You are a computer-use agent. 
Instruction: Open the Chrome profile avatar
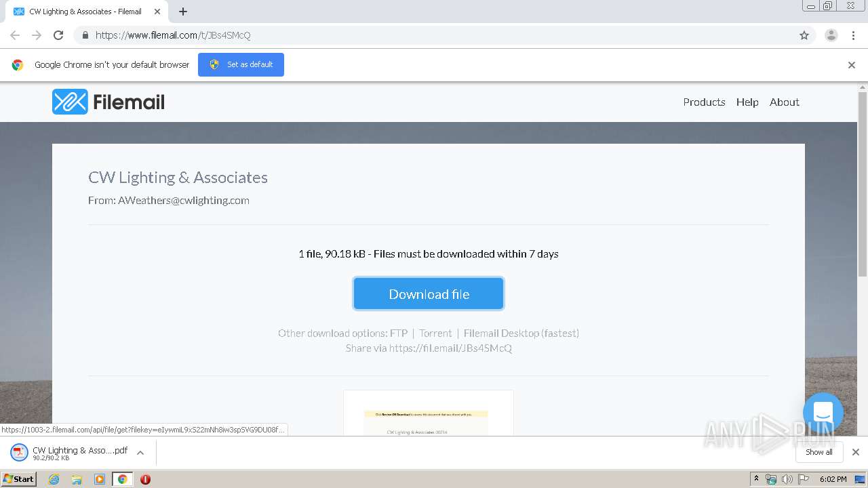click(831, 35)
